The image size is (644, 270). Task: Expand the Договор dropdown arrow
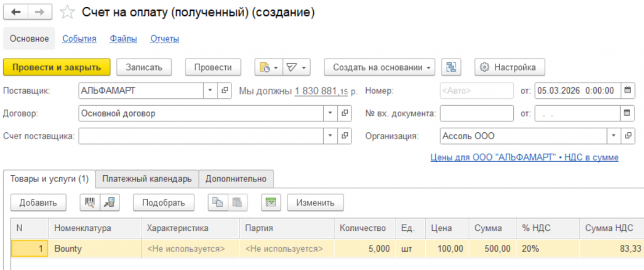click(x=331, y=113)
